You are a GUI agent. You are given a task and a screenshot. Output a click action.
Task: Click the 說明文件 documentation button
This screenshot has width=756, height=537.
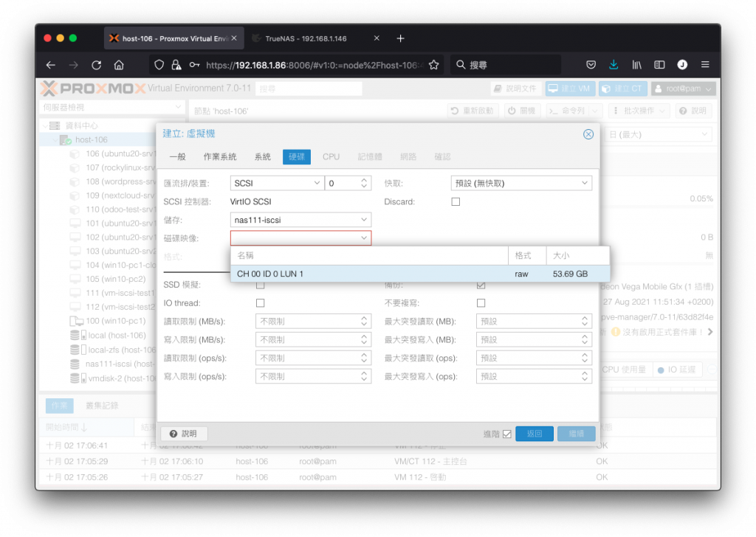515,89
